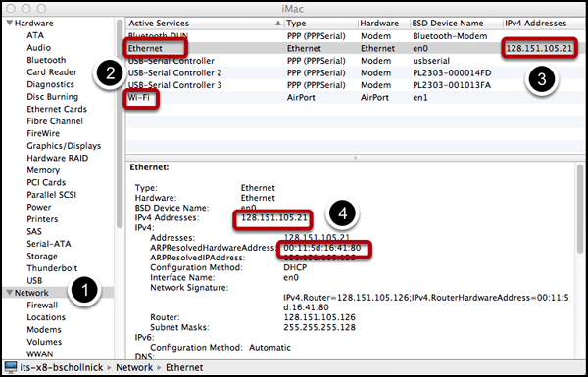588x377 pixels.
Task: Select Hardware RAID entry
Action: pos(58,159)
